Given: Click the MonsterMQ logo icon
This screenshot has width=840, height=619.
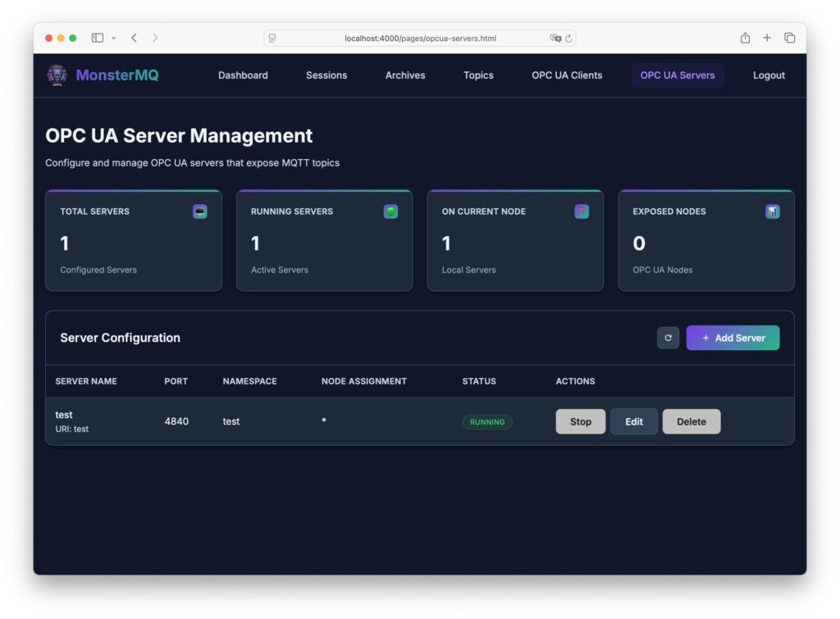Looking at the screenshot, I should click(x=57, y=75).
